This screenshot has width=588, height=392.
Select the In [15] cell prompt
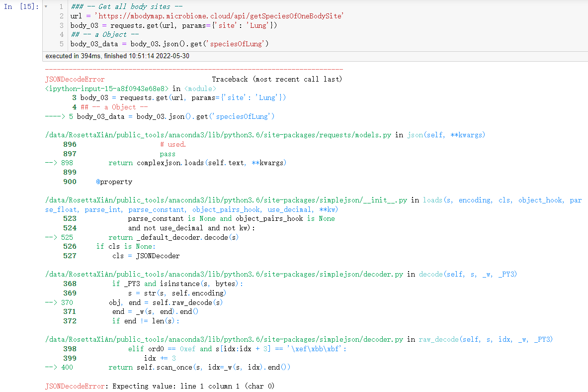point(21,6)
